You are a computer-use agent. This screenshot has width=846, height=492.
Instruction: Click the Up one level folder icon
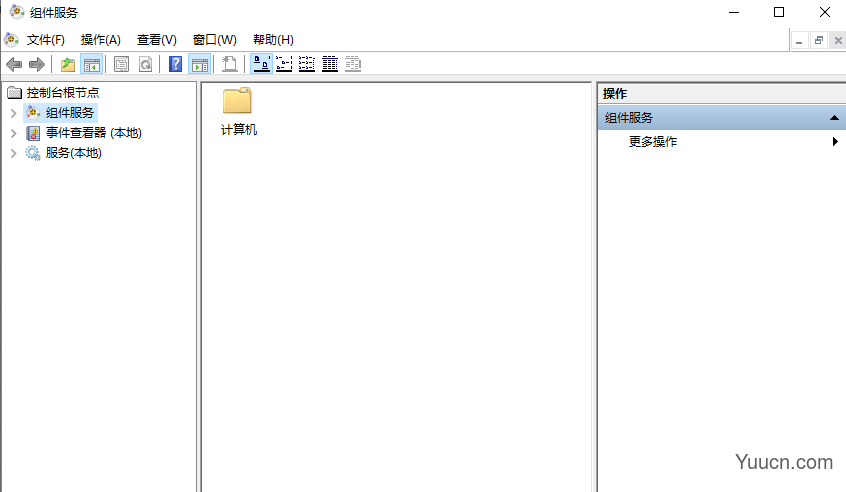68,65
